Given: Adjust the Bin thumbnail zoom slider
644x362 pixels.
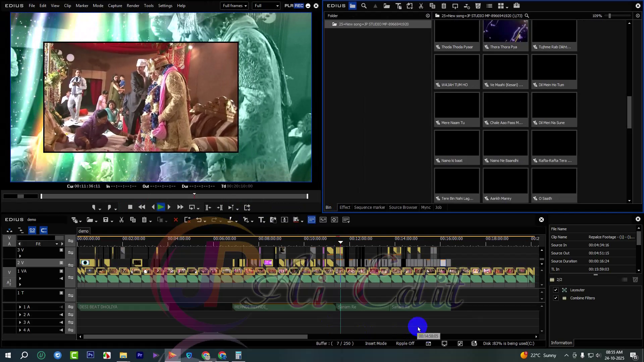Looking at the screenshot, I should point(609,16).
